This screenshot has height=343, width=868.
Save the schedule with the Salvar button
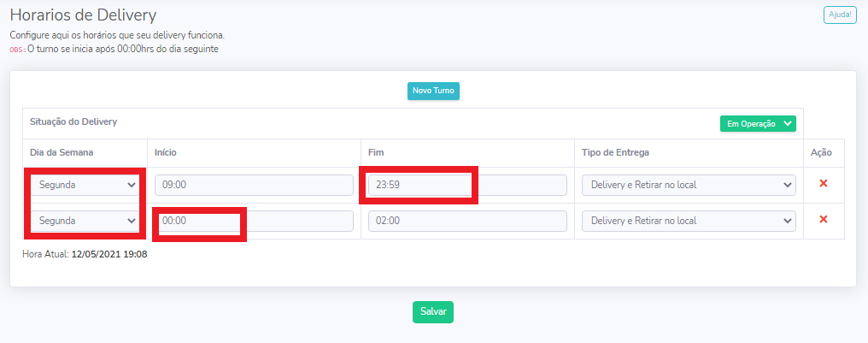coord(433,312)
